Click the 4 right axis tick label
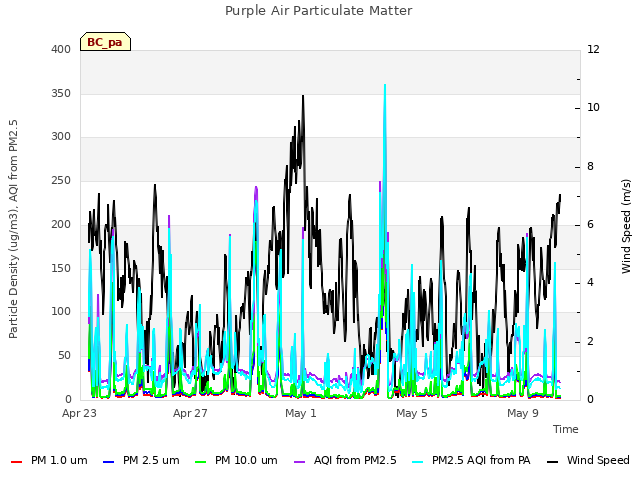640x480 pixels. point(591,283)
